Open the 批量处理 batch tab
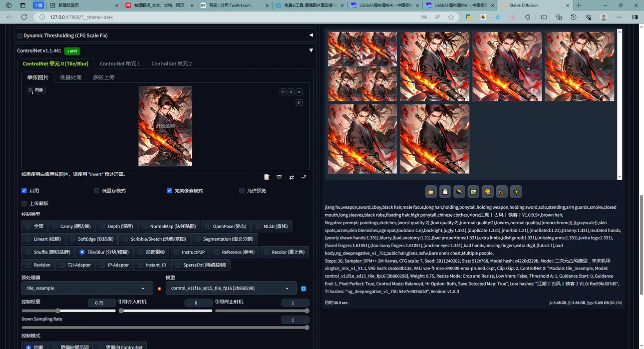The image size is (644, 349). (71, 77)
